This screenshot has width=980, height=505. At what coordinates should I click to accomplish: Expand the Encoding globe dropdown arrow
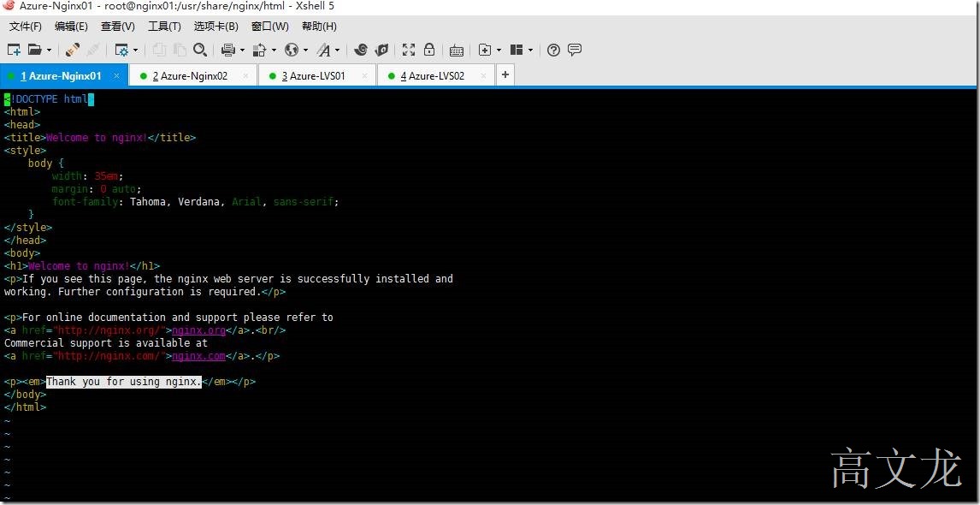tap(305, 50)
